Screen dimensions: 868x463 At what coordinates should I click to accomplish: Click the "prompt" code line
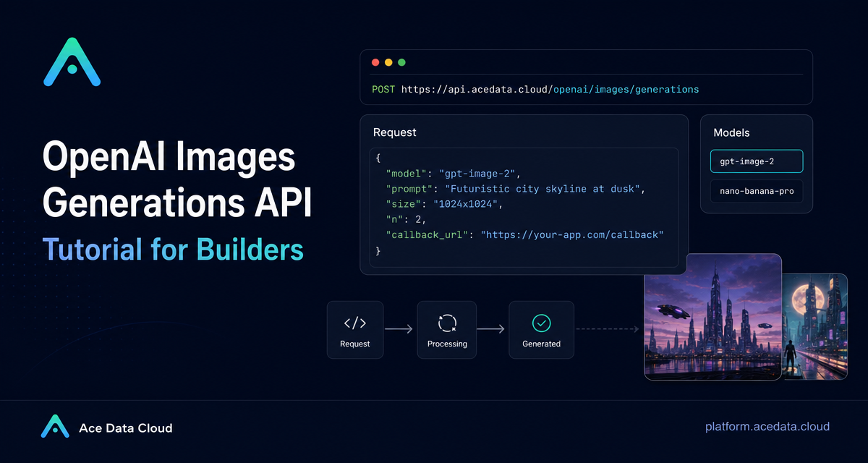click(515, 189)
